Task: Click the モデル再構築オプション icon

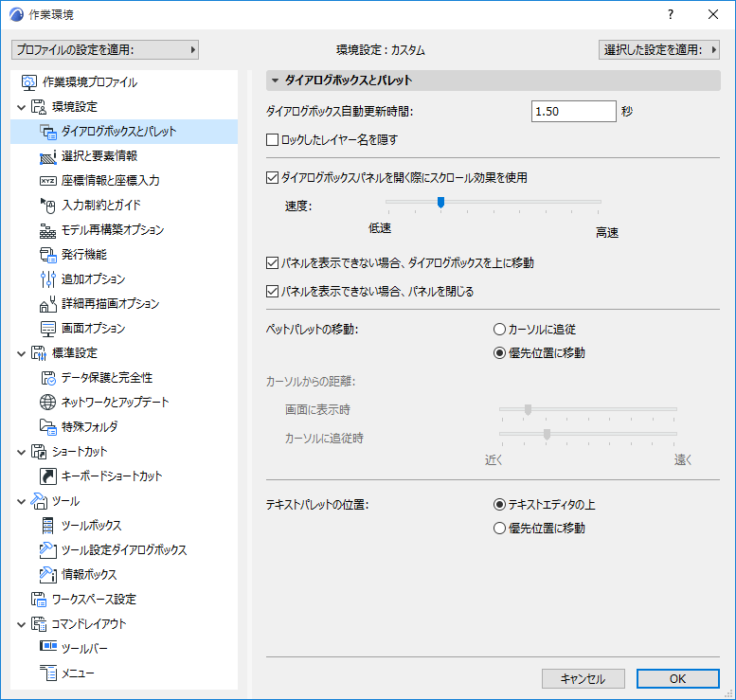Action: [x=48, y=230]
